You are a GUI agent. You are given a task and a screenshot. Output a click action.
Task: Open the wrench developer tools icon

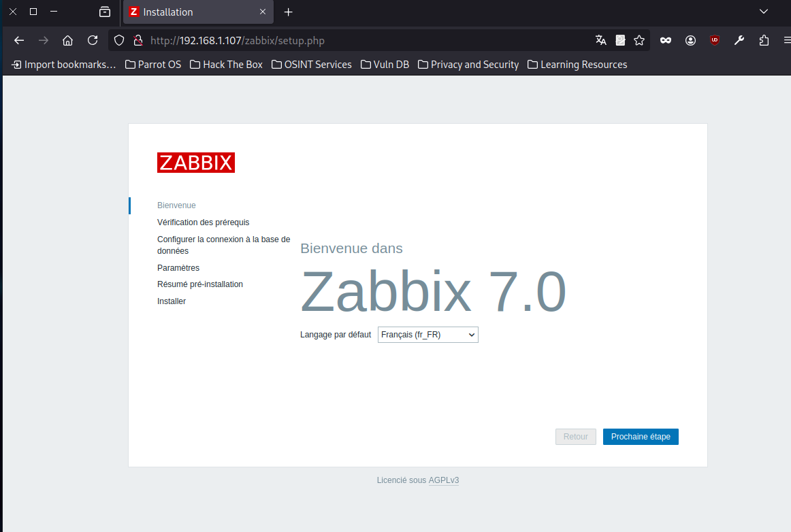(739, 40)
